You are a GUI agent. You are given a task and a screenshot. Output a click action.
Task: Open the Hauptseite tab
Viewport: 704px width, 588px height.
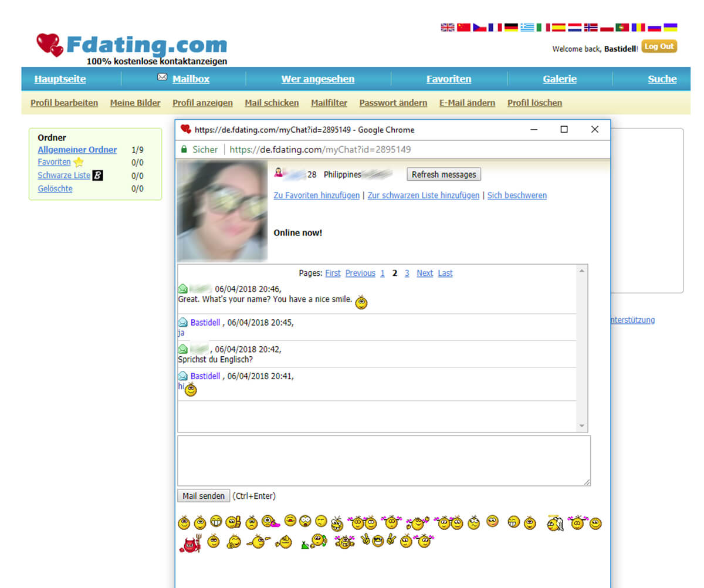pyautogui.click(x=60, y=79)
